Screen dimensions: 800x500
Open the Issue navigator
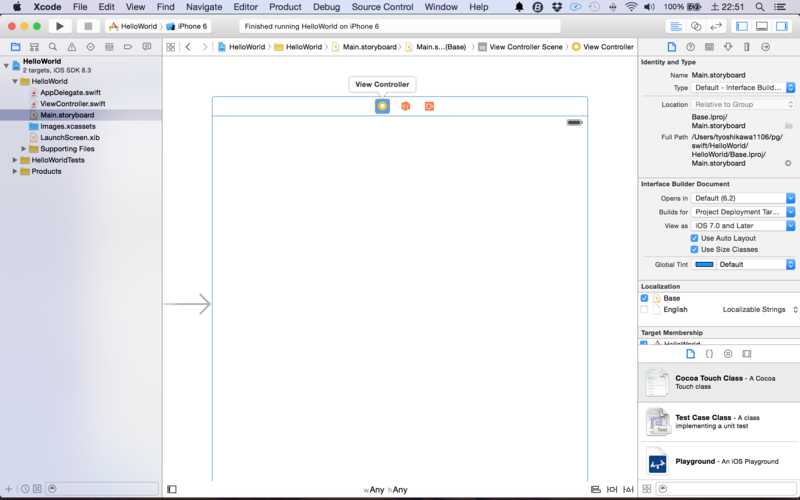point(71,47)
